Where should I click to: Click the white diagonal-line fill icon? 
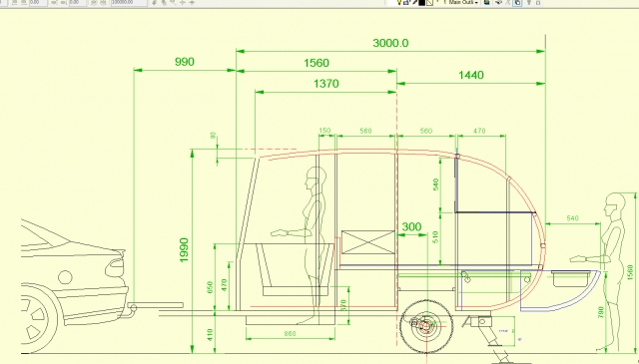point(429,2)
